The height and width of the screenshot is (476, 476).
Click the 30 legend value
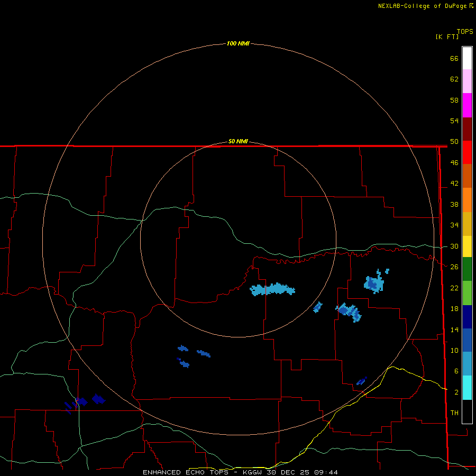[454, 246]
